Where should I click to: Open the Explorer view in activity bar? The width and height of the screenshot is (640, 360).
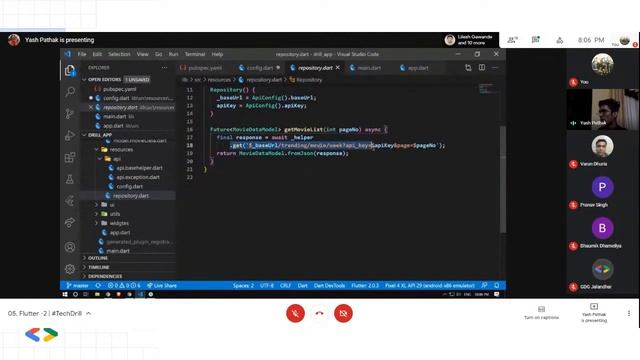coord(70,70)
